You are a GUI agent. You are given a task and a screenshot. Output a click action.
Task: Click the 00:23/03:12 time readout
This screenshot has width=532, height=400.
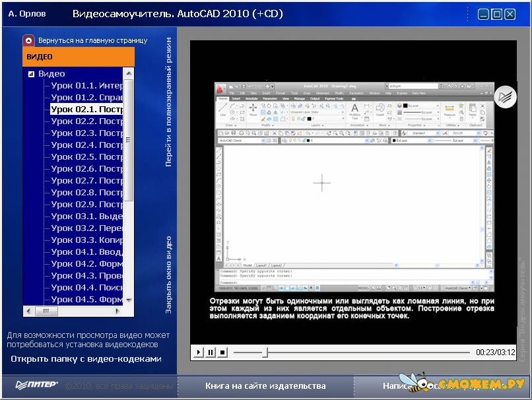[495, 352]
